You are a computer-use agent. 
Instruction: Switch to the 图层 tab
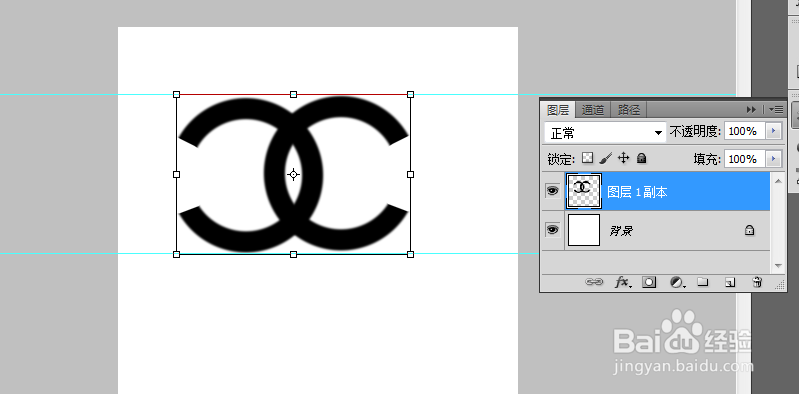pos(558,110)
